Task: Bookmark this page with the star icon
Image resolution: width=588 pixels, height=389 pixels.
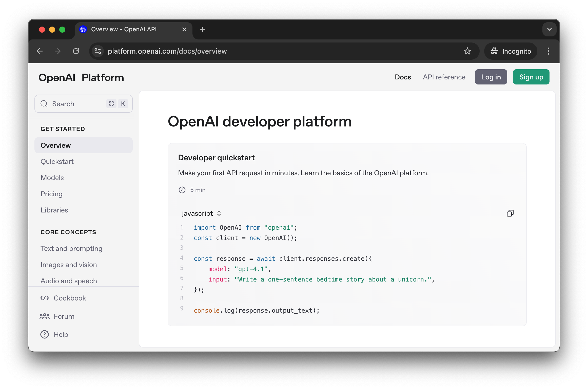Action: [x=467, y=51]
